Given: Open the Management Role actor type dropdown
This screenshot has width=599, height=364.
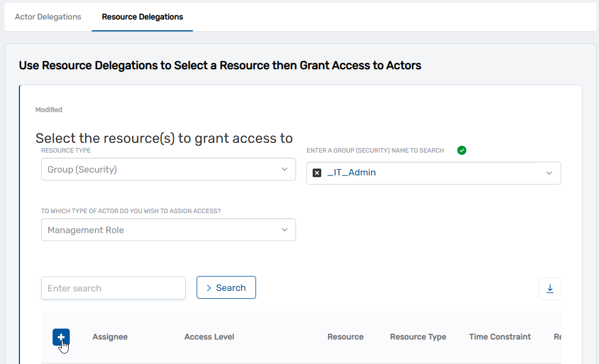Looking at the screenshot, I should (x=169, y=230).
